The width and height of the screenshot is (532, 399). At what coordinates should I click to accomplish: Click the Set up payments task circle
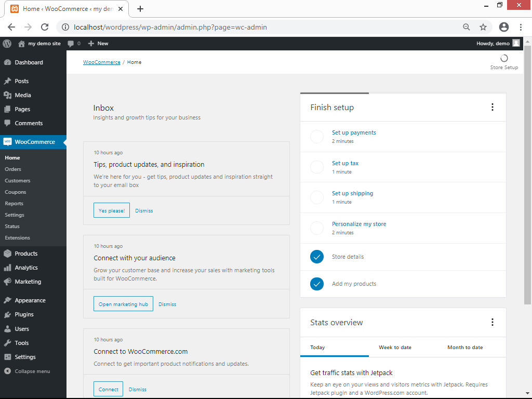click(317, 137)
